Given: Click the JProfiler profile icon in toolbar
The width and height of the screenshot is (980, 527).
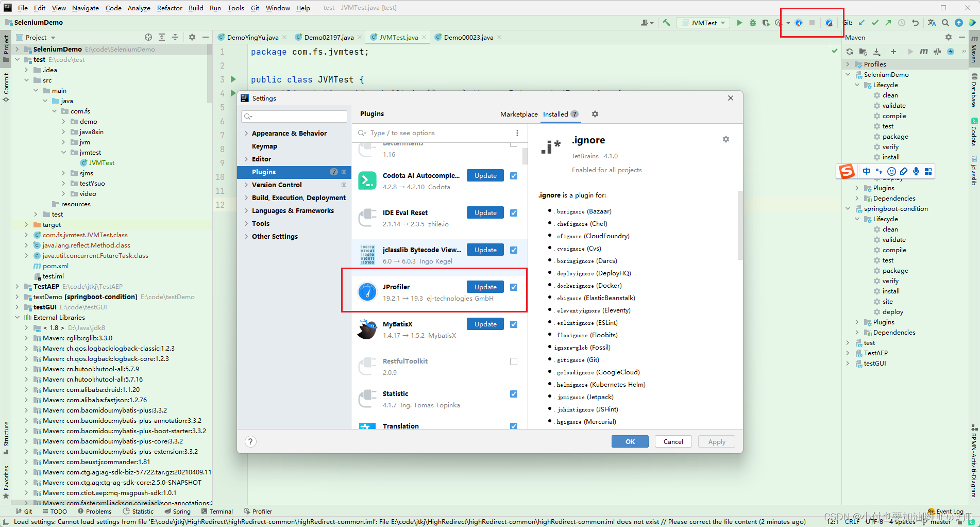Looking at the screenshot, I should (x=798, y=23).
